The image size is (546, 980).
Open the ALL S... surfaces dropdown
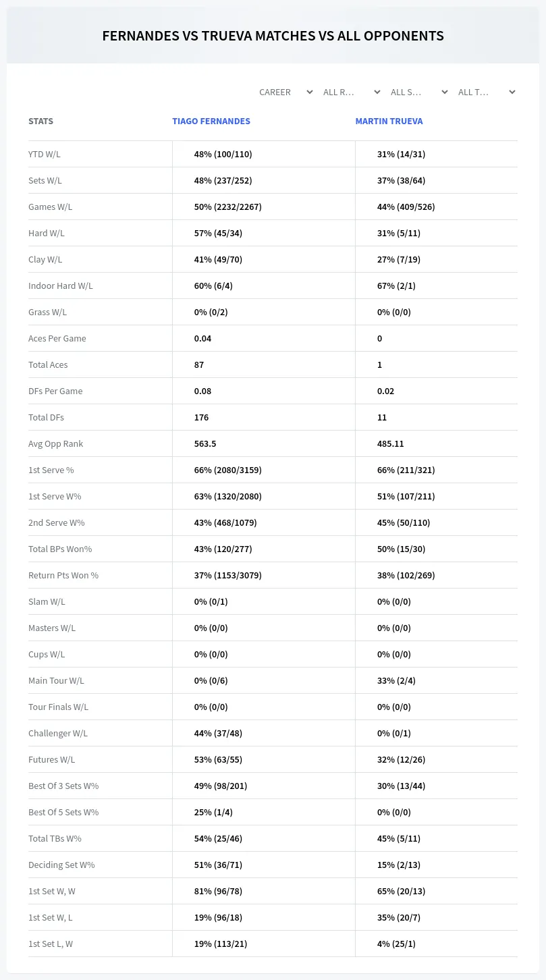pyautogui.click(x=419, y=92)
